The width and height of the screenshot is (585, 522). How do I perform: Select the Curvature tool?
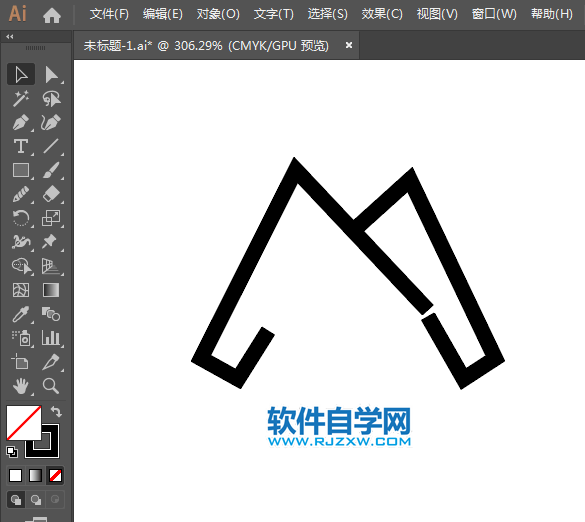pyautogui.click(x=51, y=122)
